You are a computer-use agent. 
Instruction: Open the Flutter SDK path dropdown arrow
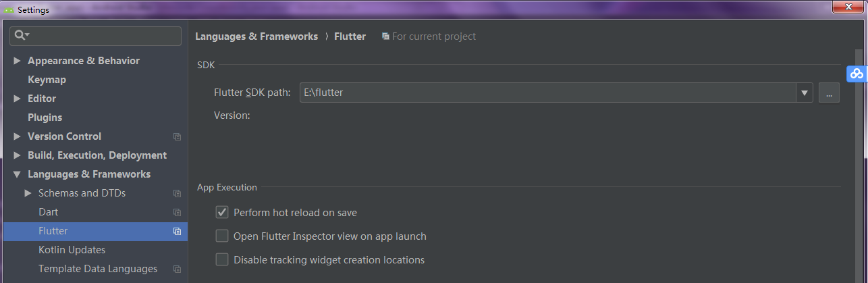point(805,93)
